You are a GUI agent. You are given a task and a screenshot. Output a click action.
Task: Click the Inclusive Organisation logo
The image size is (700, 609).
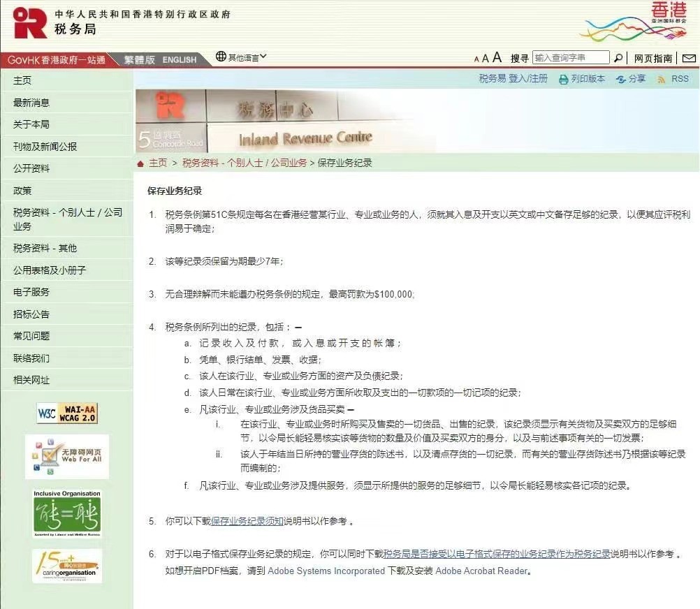coord(67,513)
